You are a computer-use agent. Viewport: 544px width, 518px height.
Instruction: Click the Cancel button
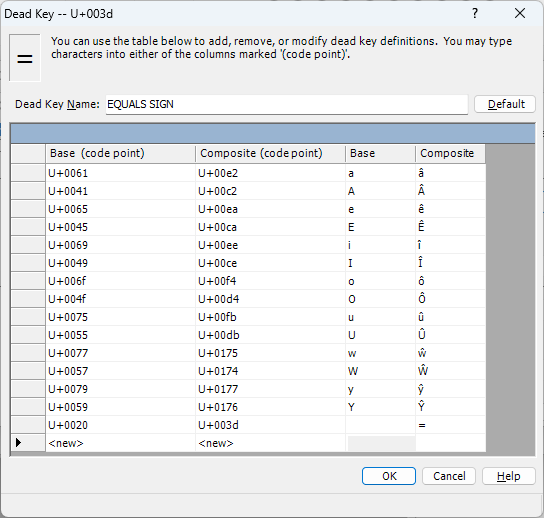449,476
